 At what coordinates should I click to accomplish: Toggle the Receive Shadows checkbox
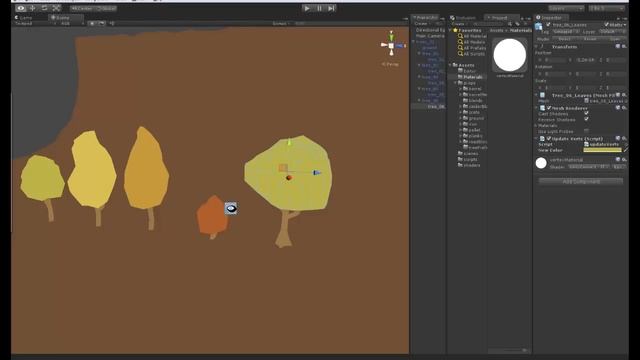586,119
